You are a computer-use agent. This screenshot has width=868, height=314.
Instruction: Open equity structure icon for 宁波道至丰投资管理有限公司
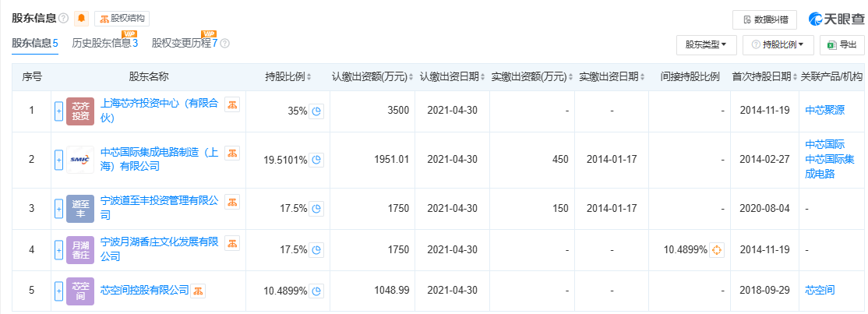coord(231,202)
